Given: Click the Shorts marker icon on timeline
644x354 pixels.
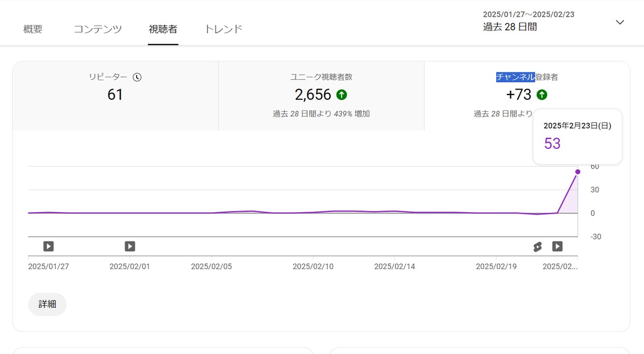Looking at the screenshot, I should [537, 246].
